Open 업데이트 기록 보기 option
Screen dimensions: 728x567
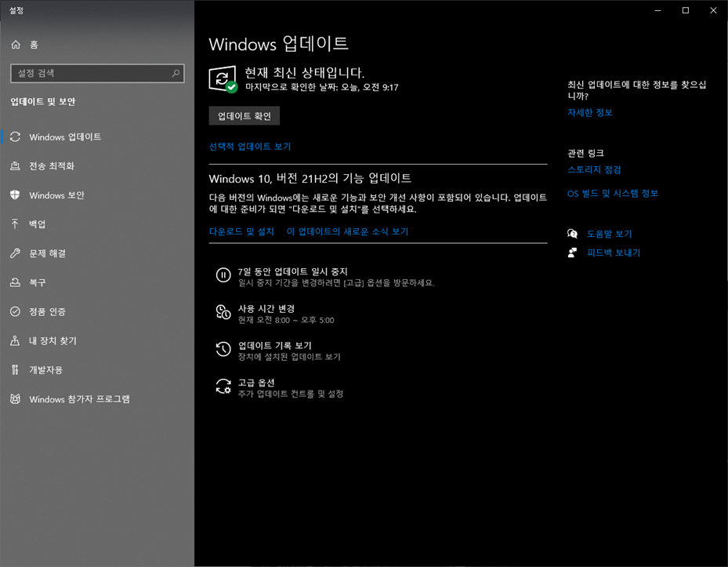click(278, 351)
